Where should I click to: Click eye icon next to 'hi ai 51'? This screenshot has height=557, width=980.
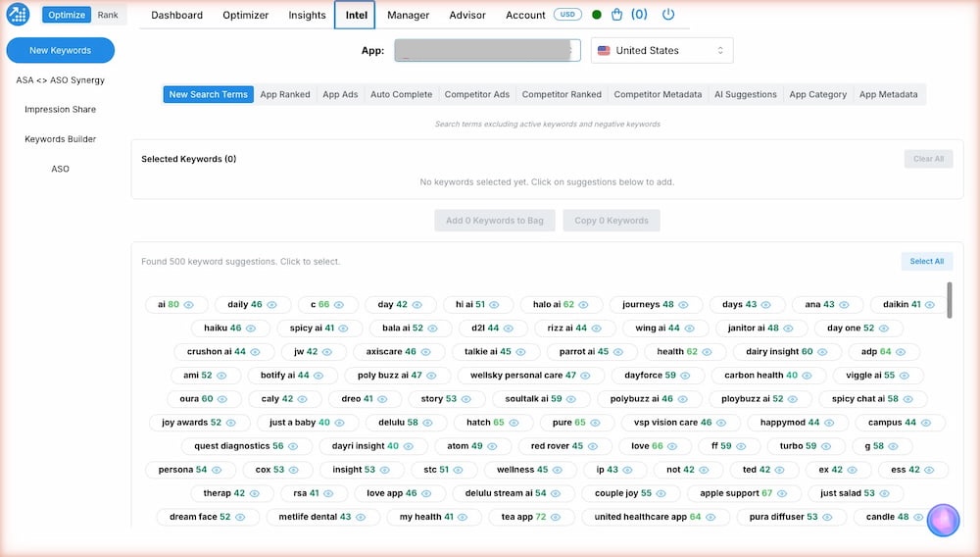click(494, 304)
